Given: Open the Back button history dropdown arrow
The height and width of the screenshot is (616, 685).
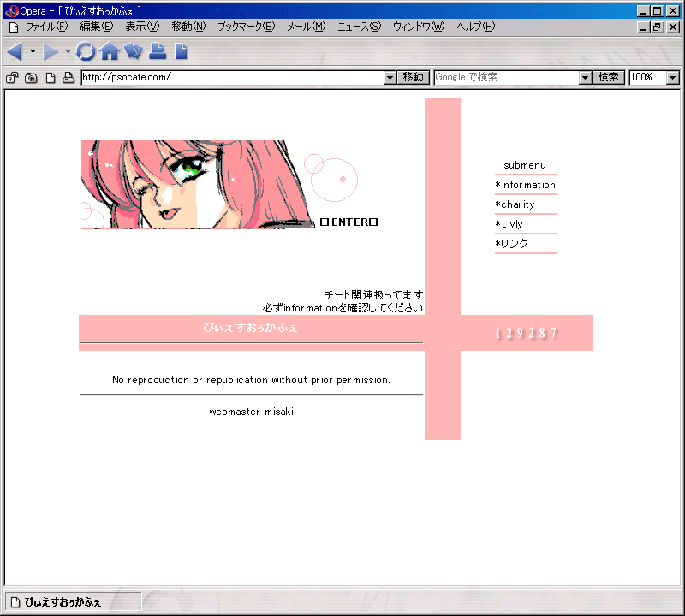Looking at the screenshot, I should click(33, 51).
